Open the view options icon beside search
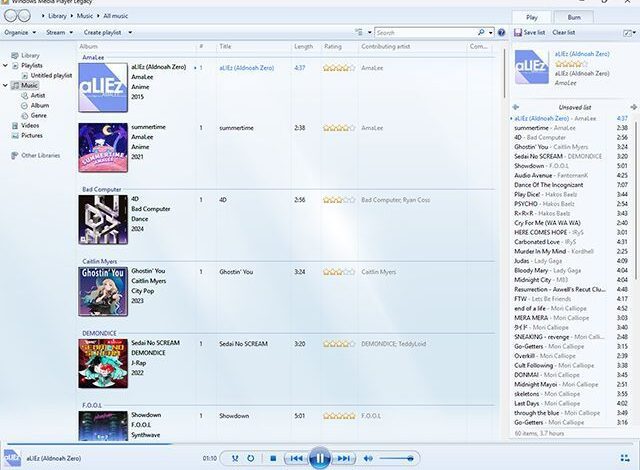This screenshot has width=640, height=470. (x=359, y=32)
